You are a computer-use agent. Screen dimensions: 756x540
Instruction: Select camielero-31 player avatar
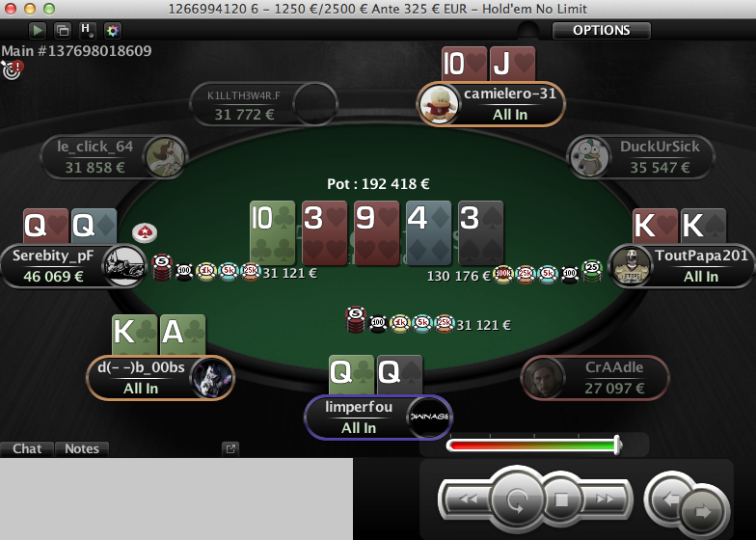[x=438, y=104]
